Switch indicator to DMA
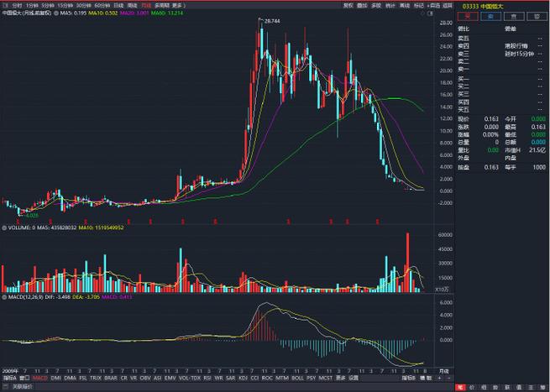550x392 pixels. 71,378
